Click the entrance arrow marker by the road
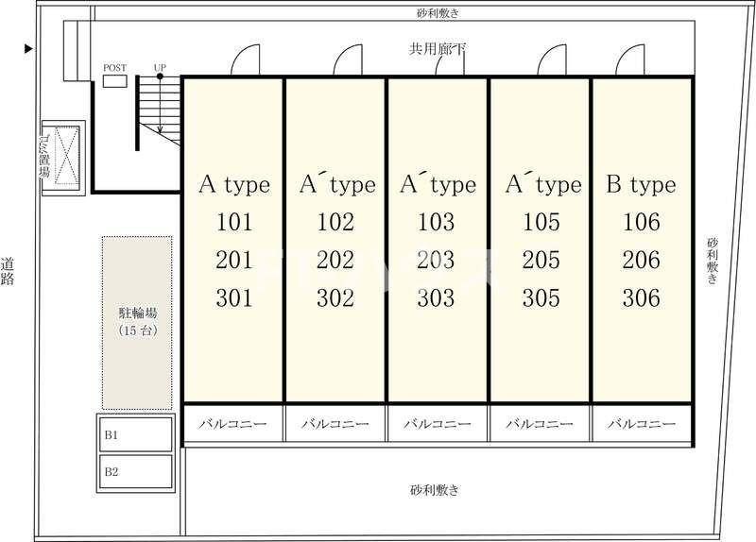 (x=28, y=49)
